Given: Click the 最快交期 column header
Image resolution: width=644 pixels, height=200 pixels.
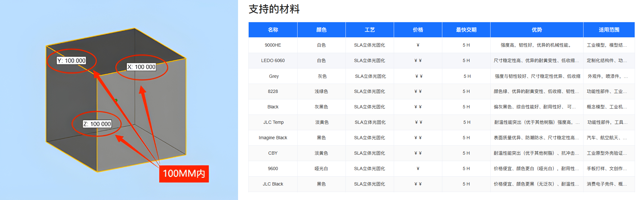Looking at the screenshot, I should 466,30.
